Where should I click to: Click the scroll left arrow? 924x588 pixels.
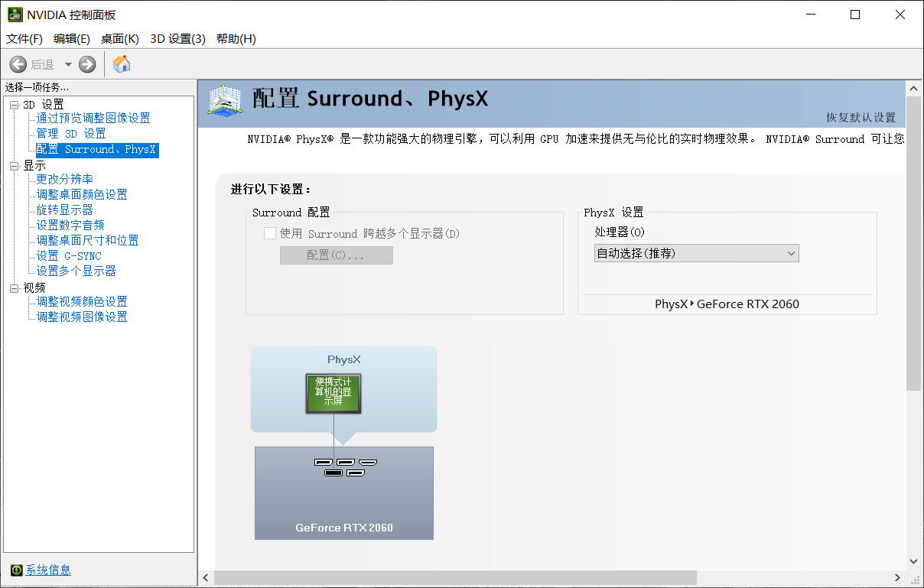(205, 577)
